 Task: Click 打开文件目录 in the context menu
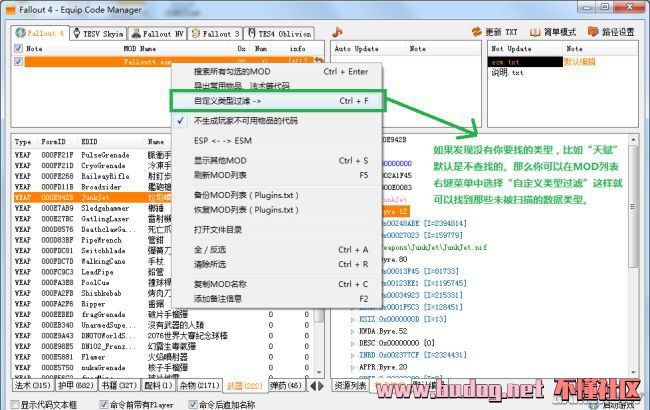[276, 229]
